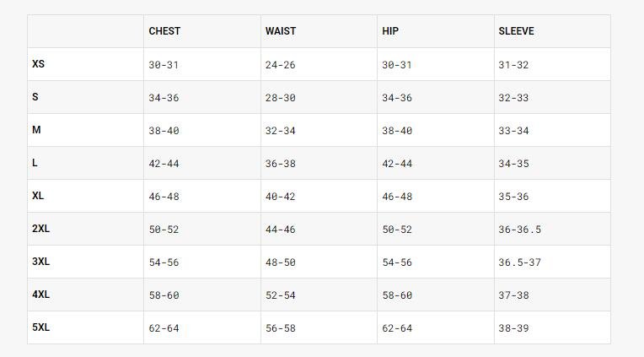Select the 2XL size row label

[x=40, y=229]
